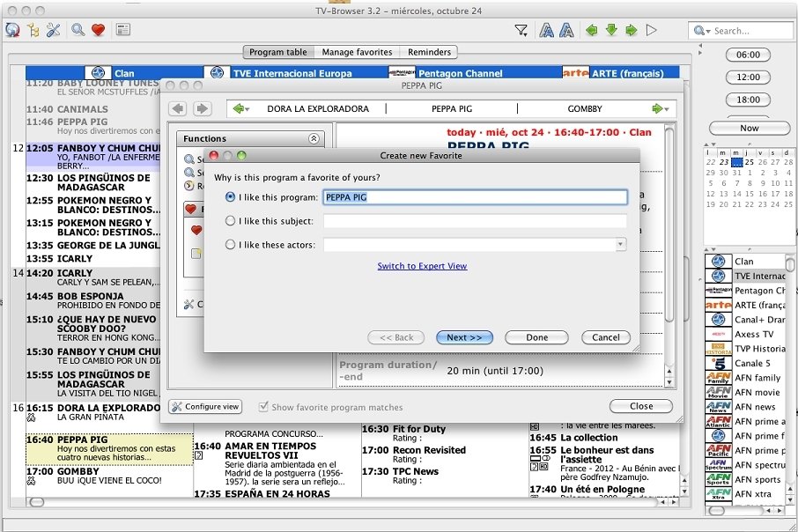Select 'I like these actors' radio button
Viewport: 798px width, 532px height.
point(230,245)
